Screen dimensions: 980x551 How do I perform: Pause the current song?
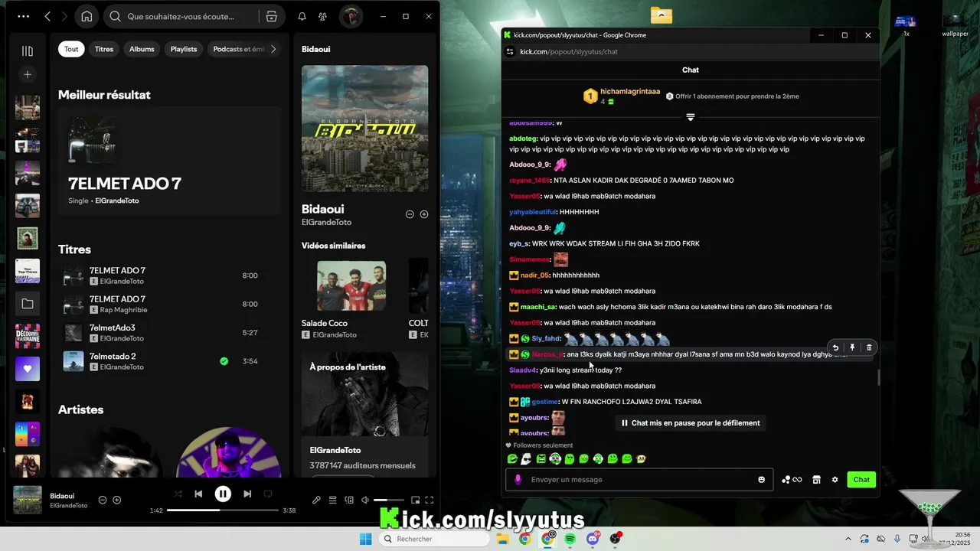click(223, 494)
